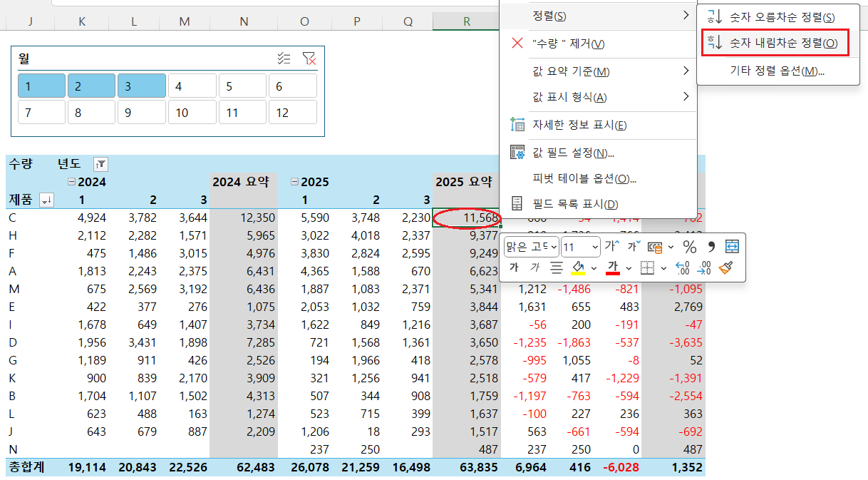Screen dimensions: 868x480
Task: Select month 12 in the slicer
Action: [293, 112]
